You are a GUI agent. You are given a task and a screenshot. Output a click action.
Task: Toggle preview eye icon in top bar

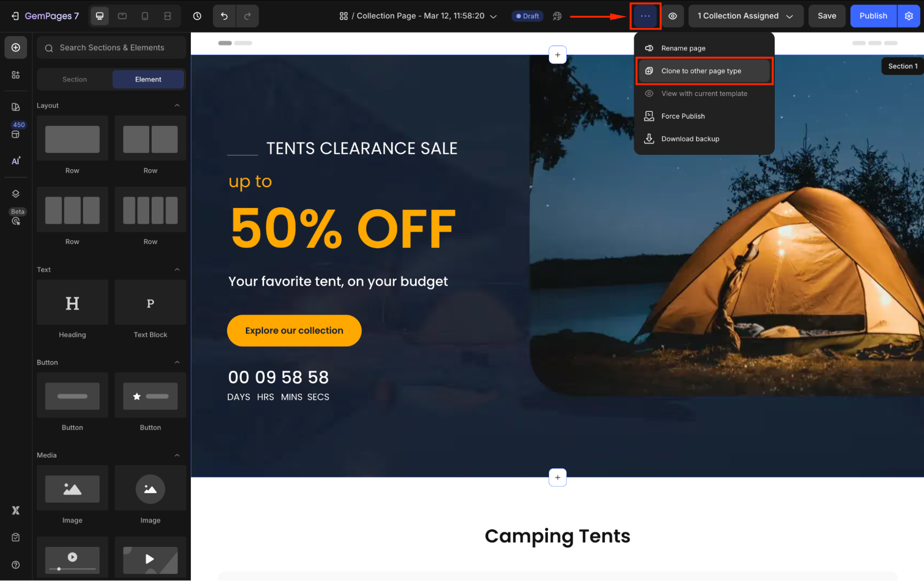tap(673, 16)
